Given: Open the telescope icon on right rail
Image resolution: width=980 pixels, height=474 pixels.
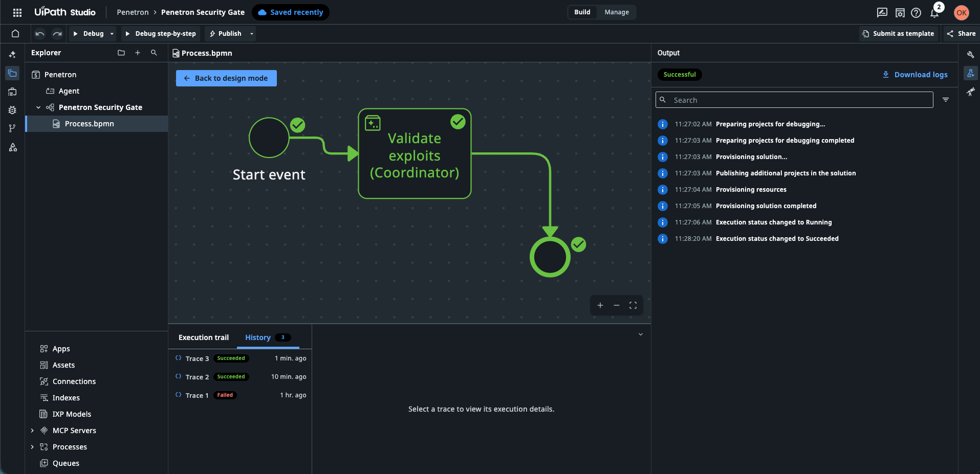Looking at the screenshot, I should [x=970, y=92].
